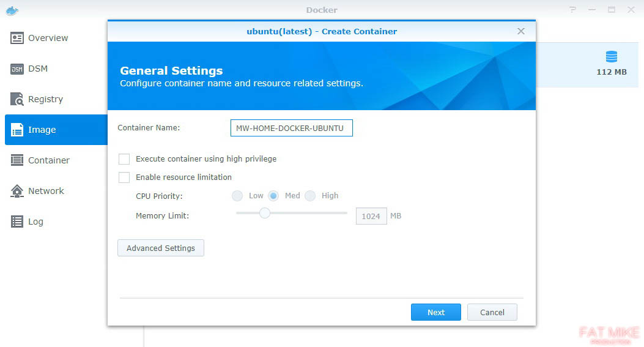The height and width of the screenshot is (347, 644).
Task: Click the Docker whale icon in title bar
Action: 12,10
